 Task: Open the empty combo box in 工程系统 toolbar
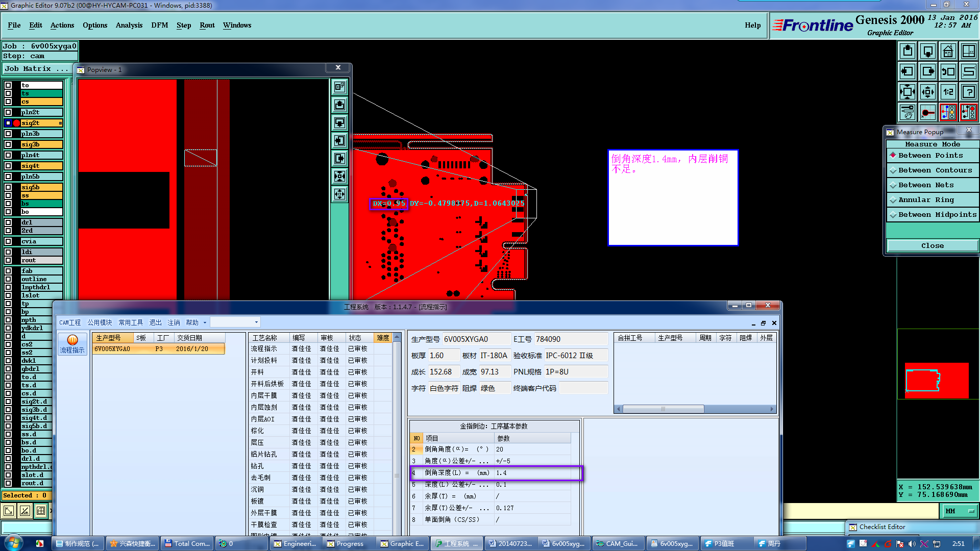click(235, 322)
